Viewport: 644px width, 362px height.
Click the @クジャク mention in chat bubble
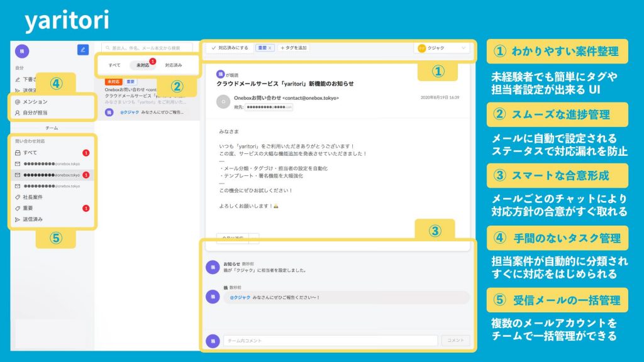coord(240,297)
